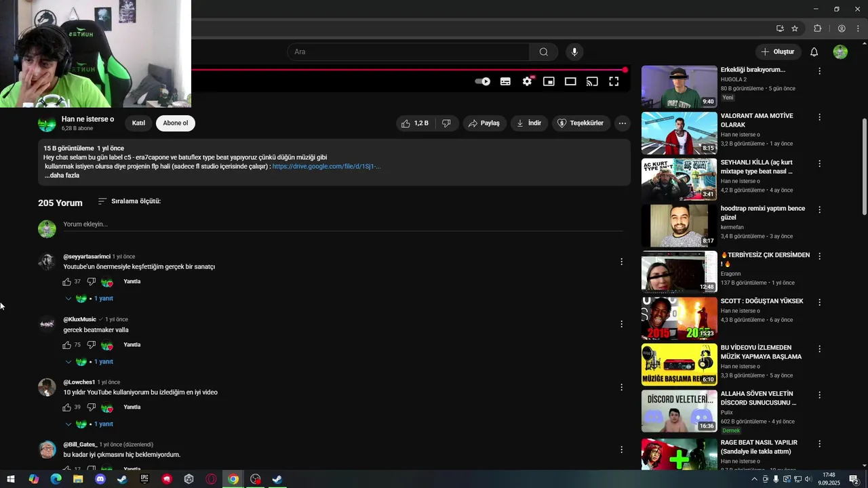Open Opera browser from the taskbar
The height and width of the screenshot is (488, 868).
click(211, 479)
